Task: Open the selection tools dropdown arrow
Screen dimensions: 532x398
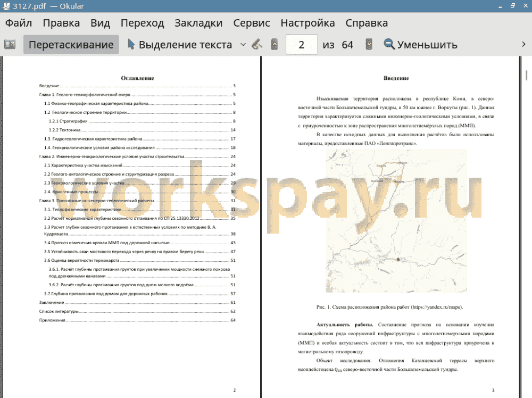Action: (x=243, y=45)
